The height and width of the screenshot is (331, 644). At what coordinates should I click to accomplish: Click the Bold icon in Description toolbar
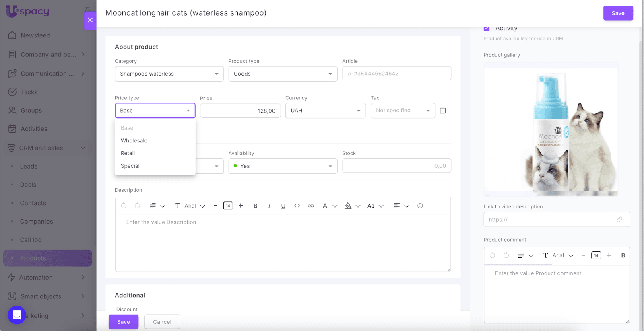pyautogui.click(x=255, y=206)
